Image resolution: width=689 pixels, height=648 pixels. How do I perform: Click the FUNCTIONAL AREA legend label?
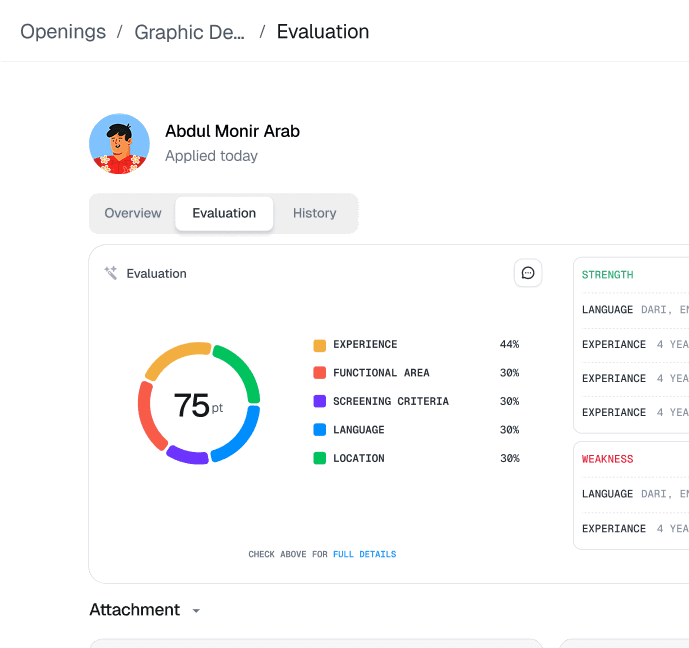coord(381,373)
